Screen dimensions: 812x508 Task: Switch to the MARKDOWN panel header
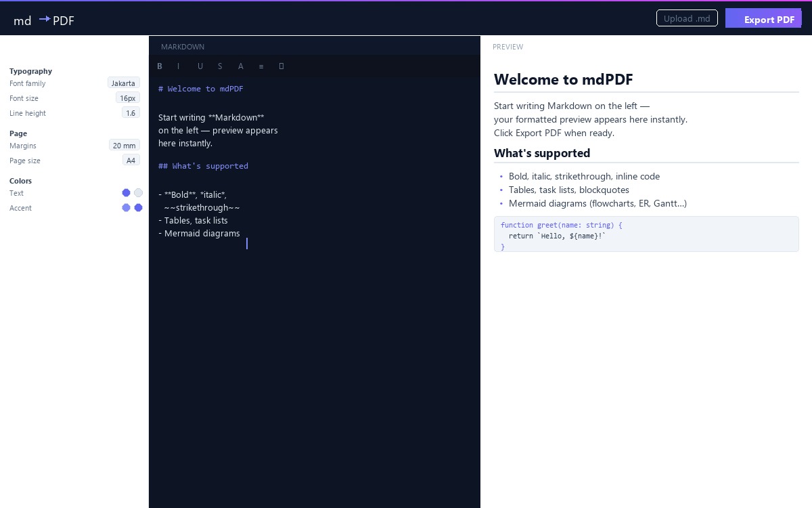pos(183,47)
